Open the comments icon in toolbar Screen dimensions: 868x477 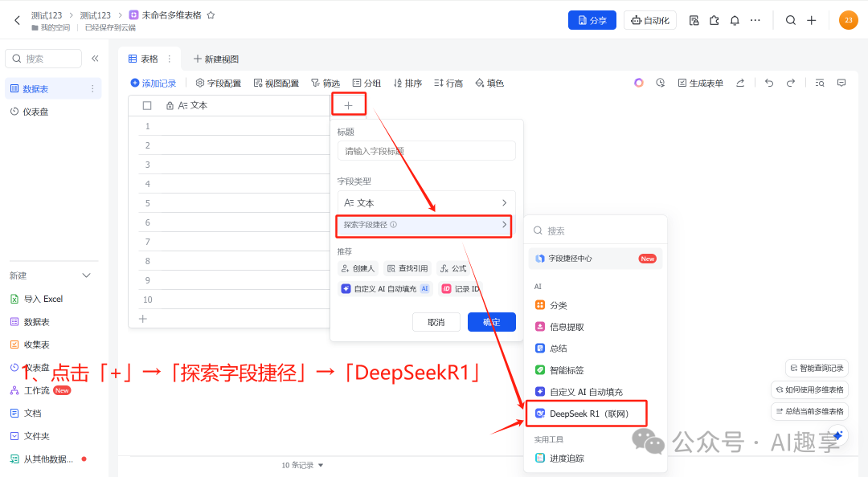841,83
